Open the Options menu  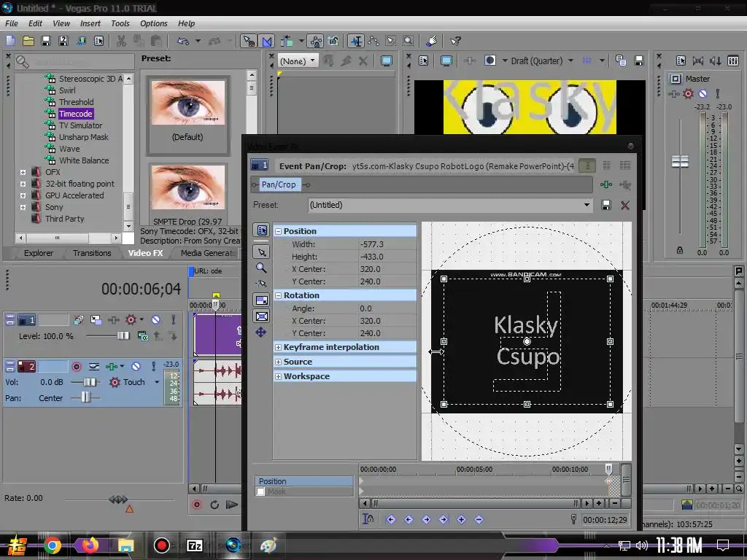coord(153,23)
